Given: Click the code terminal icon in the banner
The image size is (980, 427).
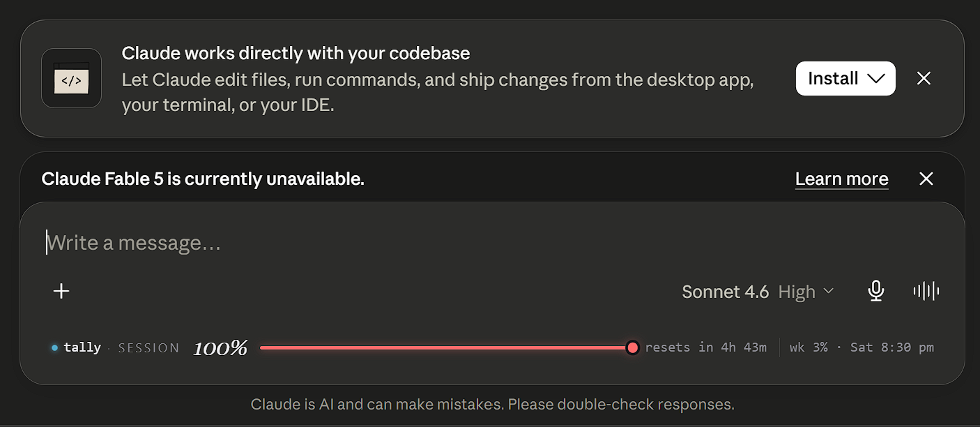Looking at the screenshot, I should pos(71,78).
